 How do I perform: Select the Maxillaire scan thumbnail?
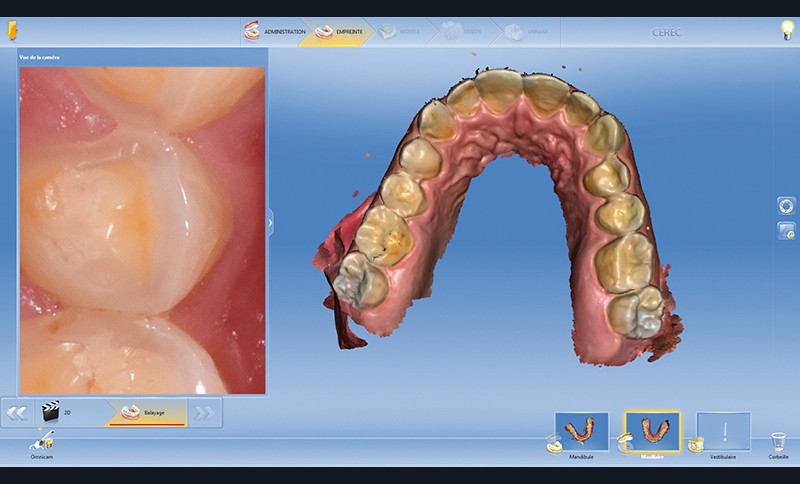652,432
